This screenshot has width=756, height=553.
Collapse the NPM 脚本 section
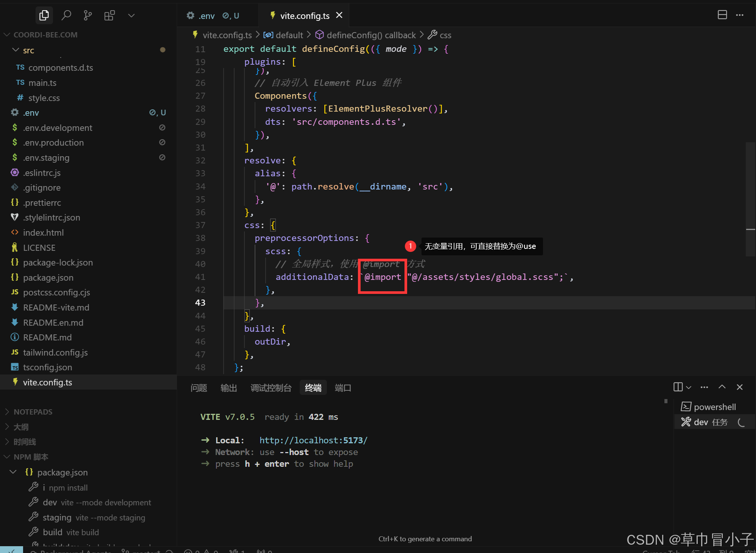[x=89, y=457]
